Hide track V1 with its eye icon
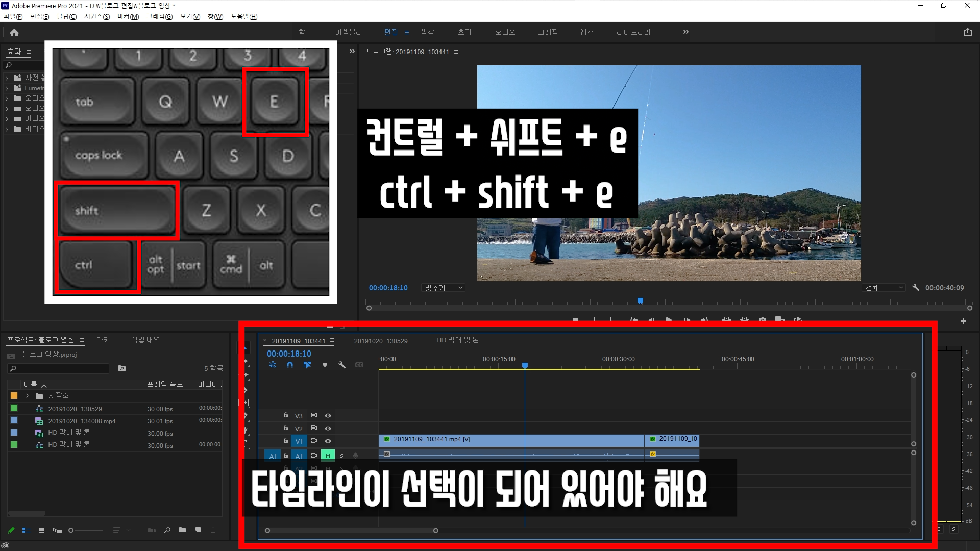The width and height of the screenshot is (980, 551). (x=328, y=441)
